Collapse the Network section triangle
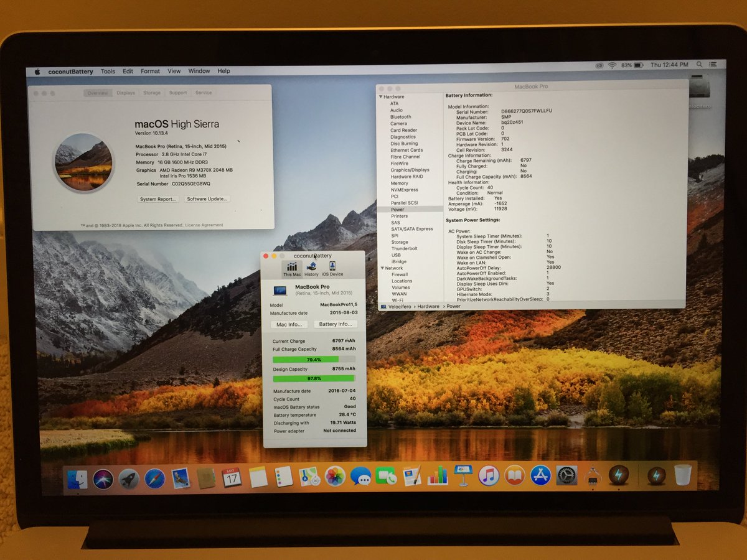 tap(381, 268)
